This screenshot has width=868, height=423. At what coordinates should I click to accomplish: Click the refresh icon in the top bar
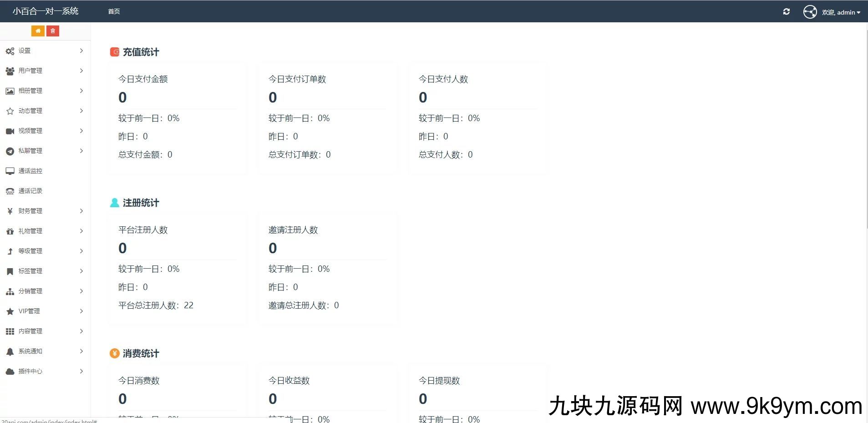(x=787, y=11)
